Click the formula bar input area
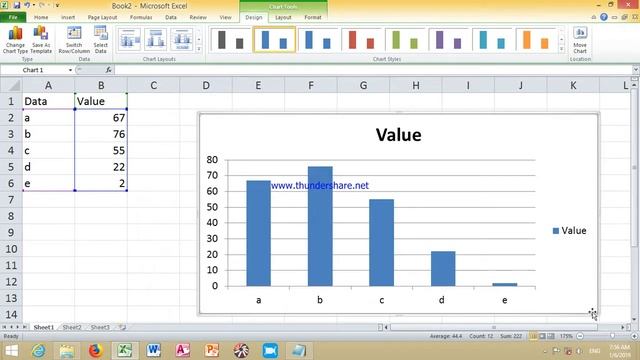 (372, 70)
